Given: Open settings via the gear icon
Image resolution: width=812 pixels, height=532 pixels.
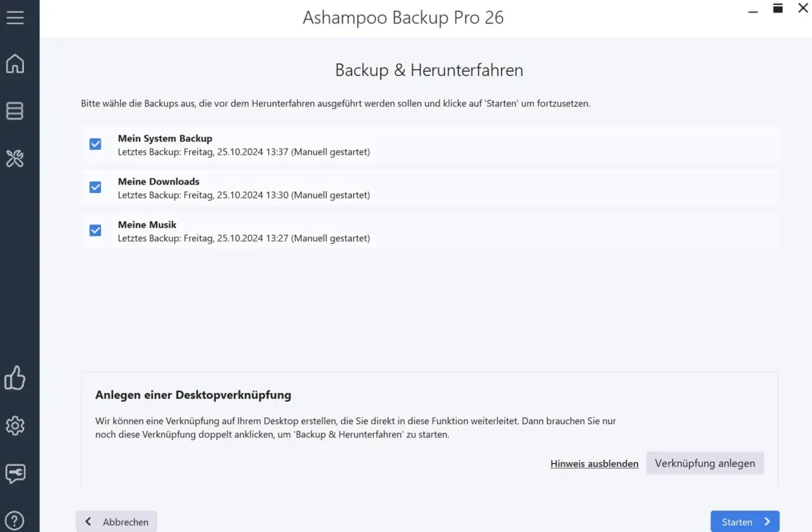Looking at the screenshot, I should (15, 425).
